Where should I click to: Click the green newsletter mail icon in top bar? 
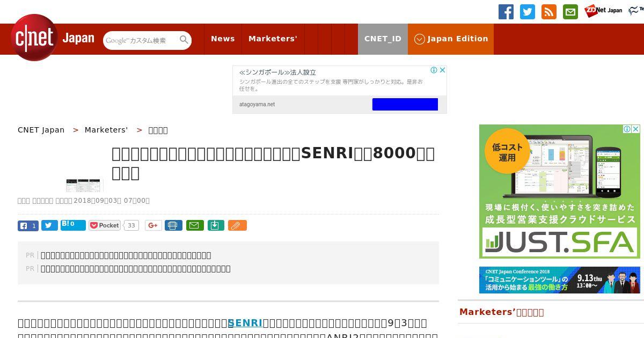click(570, 12)
